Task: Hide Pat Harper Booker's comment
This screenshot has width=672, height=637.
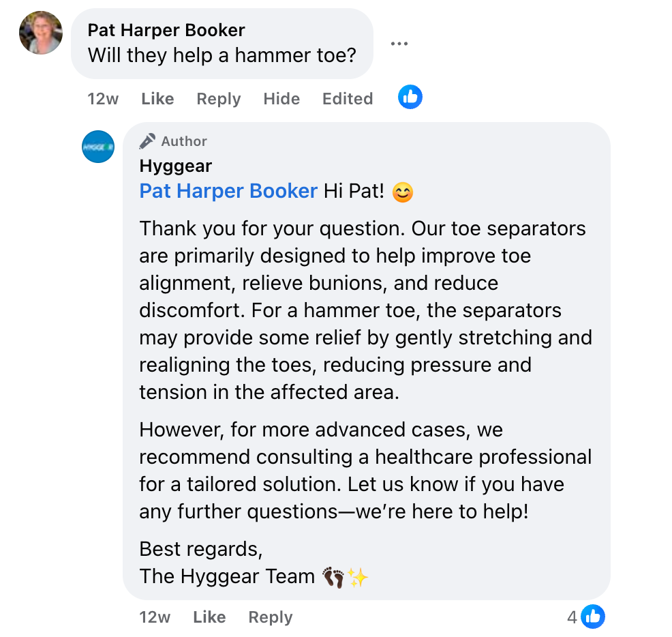Action: click(281, 99)
